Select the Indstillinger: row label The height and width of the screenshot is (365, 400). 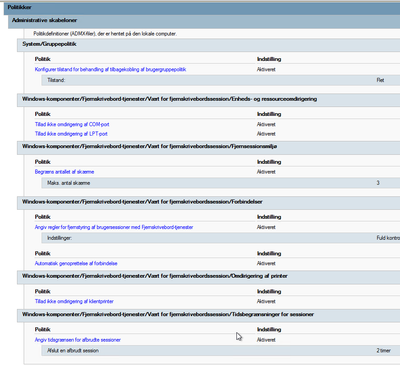[x=59, y=238]
